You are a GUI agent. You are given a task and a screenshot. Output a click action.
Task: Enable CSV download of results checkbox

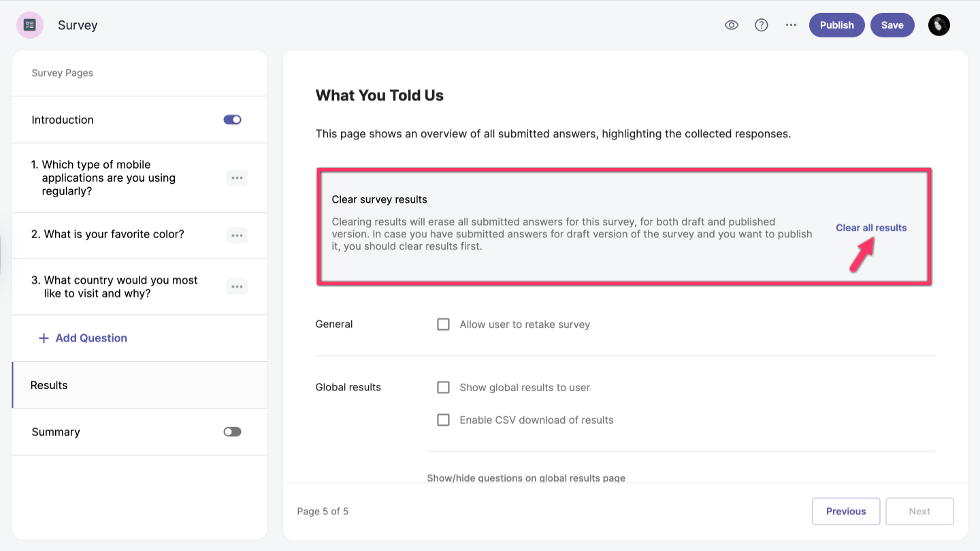click(x=443, y=420)
